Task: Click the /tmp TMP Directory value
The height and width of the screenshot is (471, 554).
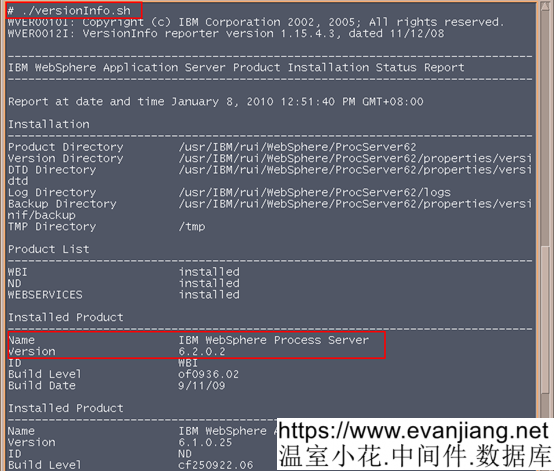Action: [x=192, y=226]
